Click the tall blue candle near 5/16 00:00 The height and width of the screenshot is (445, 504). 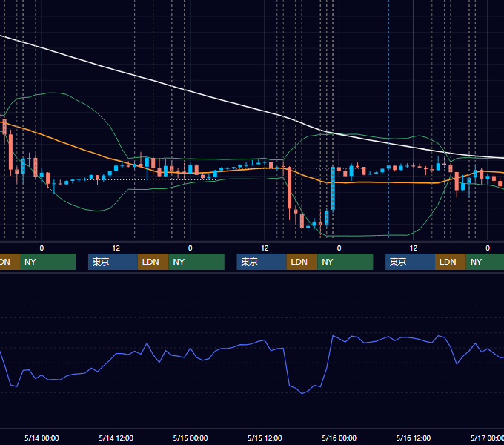pos(333,188)
